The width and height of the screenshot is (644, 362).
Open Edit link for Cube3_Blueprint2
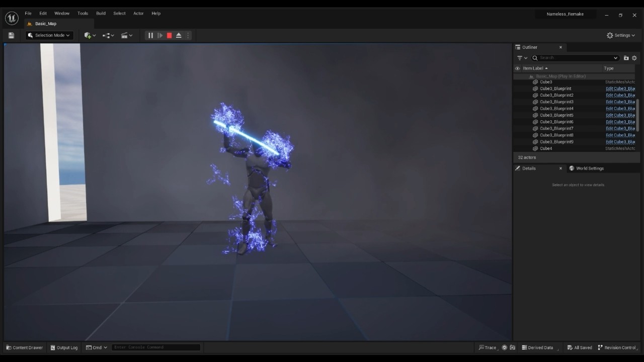pyautogui.click(x=620, y=95)
